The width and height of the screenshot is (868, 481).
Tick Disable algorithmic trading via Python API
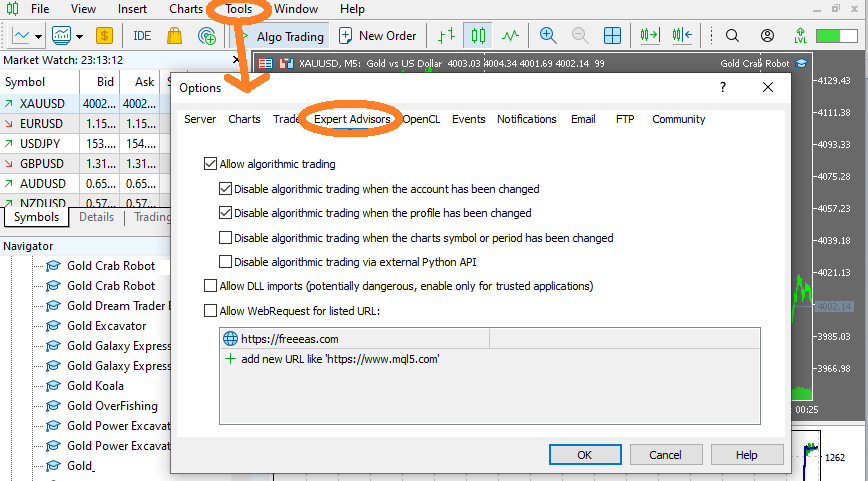[225, 262]
